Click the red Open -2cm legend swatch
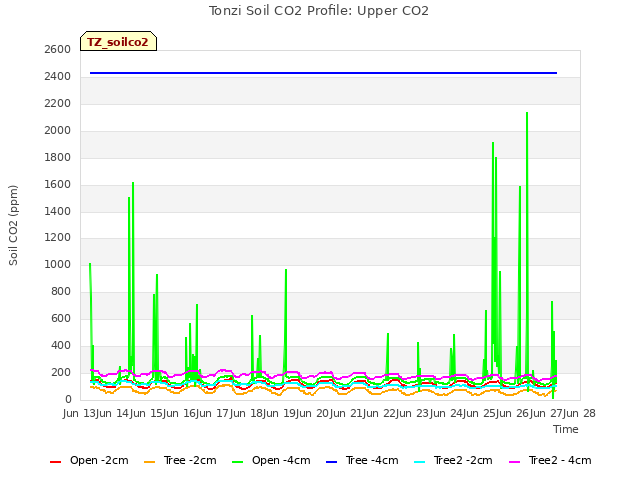 click(55, 462)
